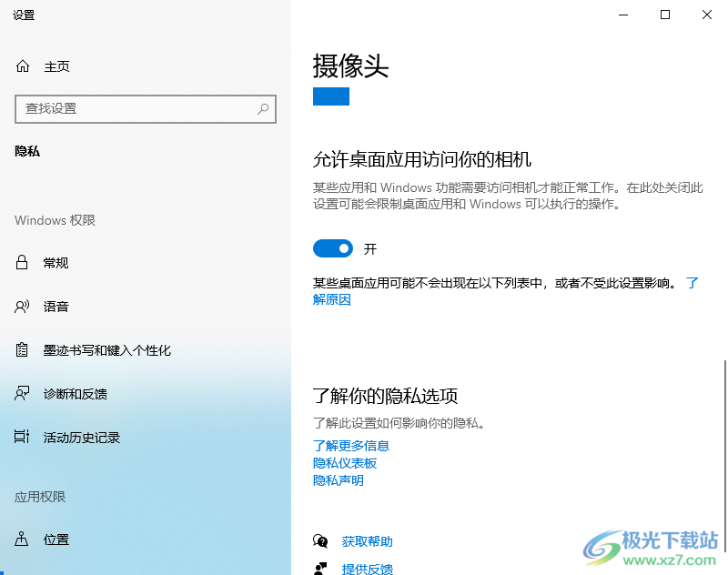Turn off desktop app camera access toggle

coord(333,248)
